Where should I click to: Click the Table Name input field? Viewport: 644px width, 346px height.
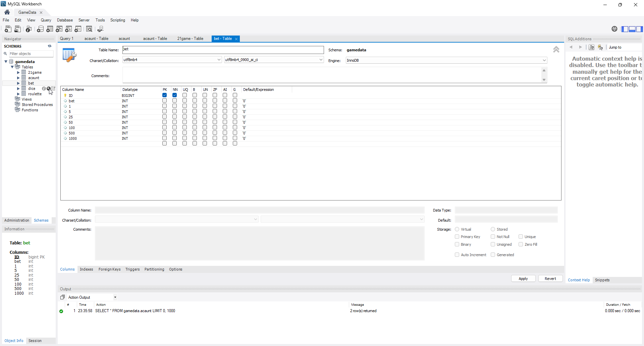[223, 50]
